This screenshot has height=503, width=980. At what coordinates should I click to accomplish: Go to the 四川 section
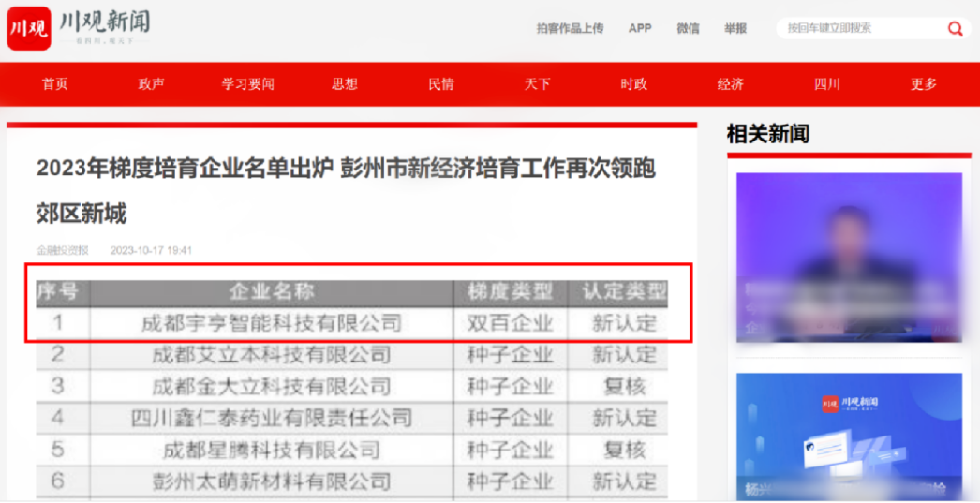coord(827,84)
